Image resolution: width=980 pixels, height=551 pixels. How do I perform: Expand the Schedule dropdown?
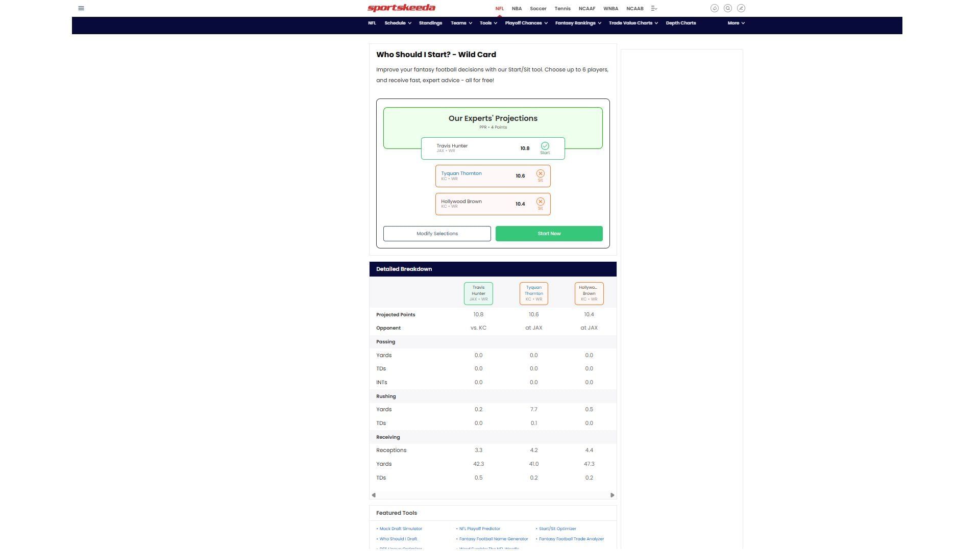click(x=398, y=23)
